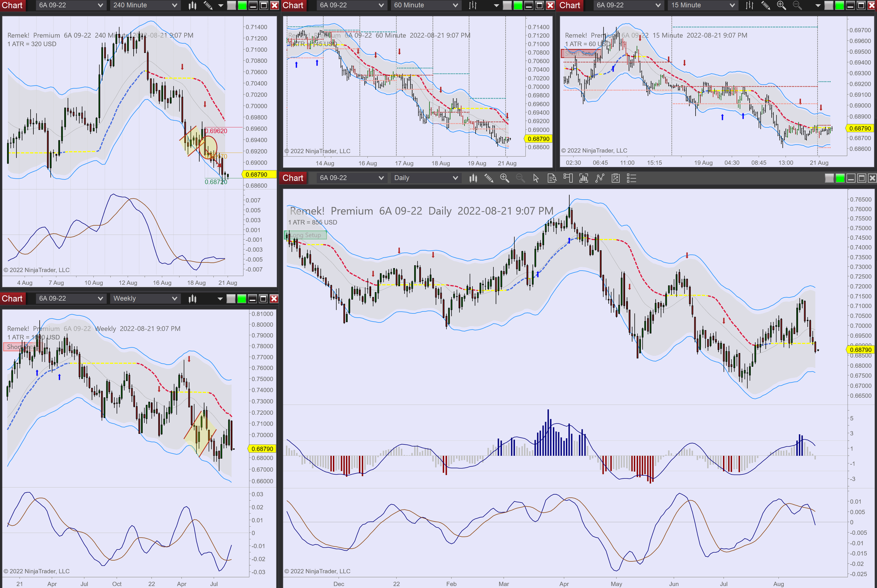
Task: Zoom in on the Daily chart
Action: (x=504, y=178)
